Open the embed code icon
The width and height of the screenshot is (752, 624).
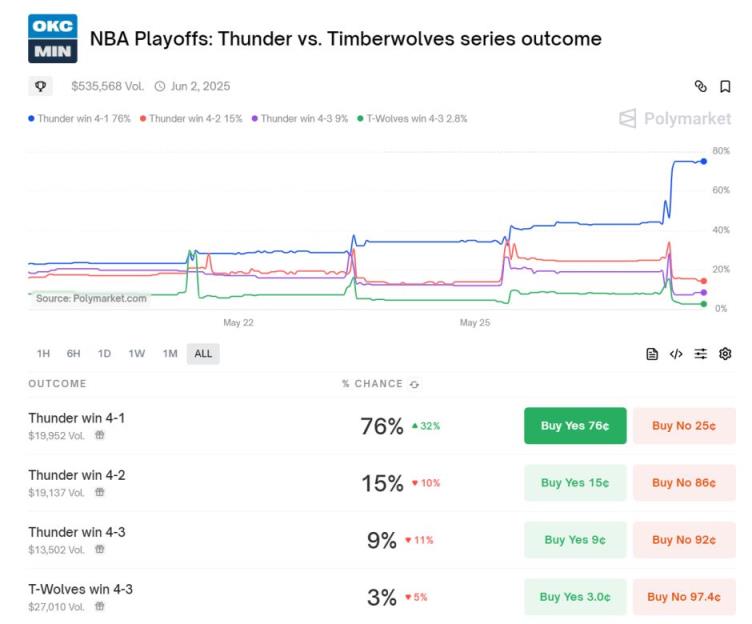click(676, 354)
